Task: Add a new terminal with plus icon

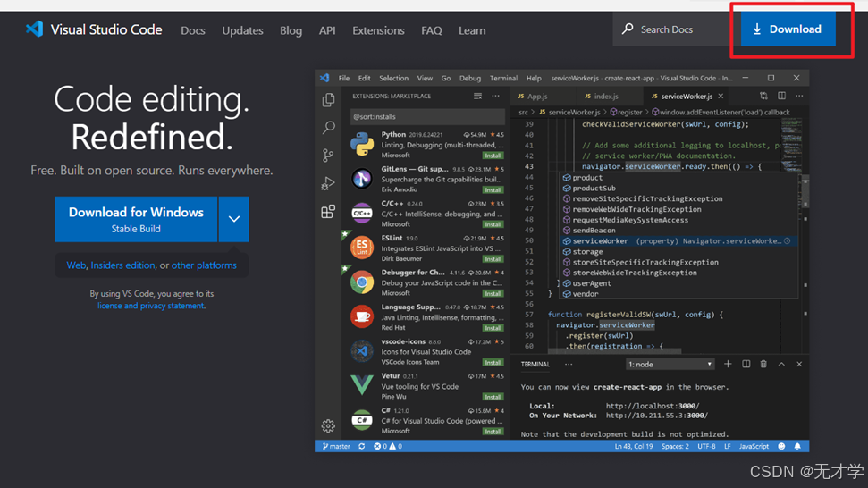Action: click(728, 364)
